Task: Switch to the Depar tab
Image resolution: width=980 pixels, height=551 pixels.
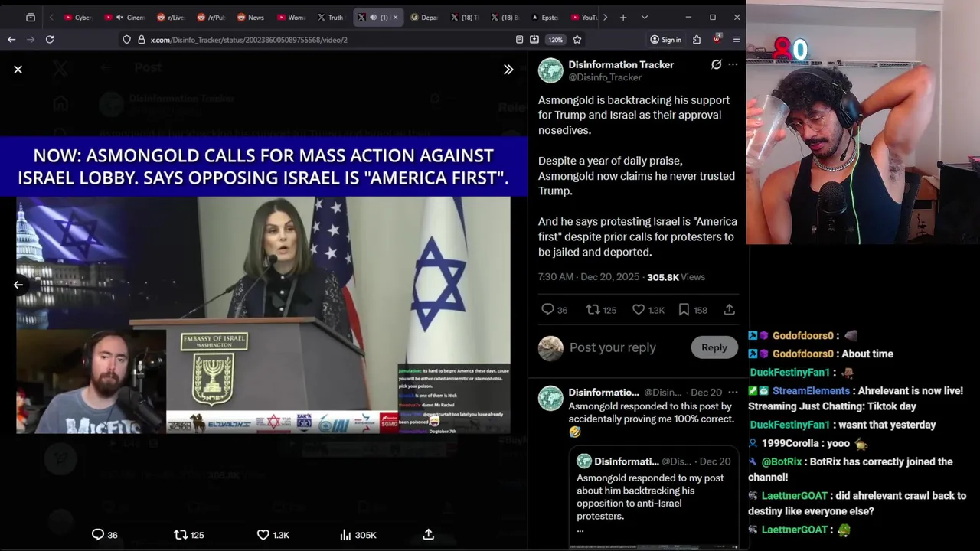Action: (x=423, y=17)
